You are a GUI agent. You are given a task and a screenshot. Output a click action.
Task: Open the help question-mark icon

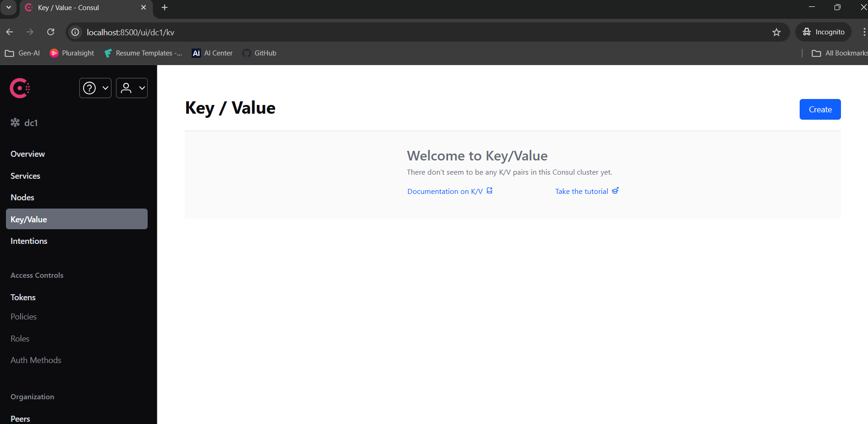click(x=90, y=88)
